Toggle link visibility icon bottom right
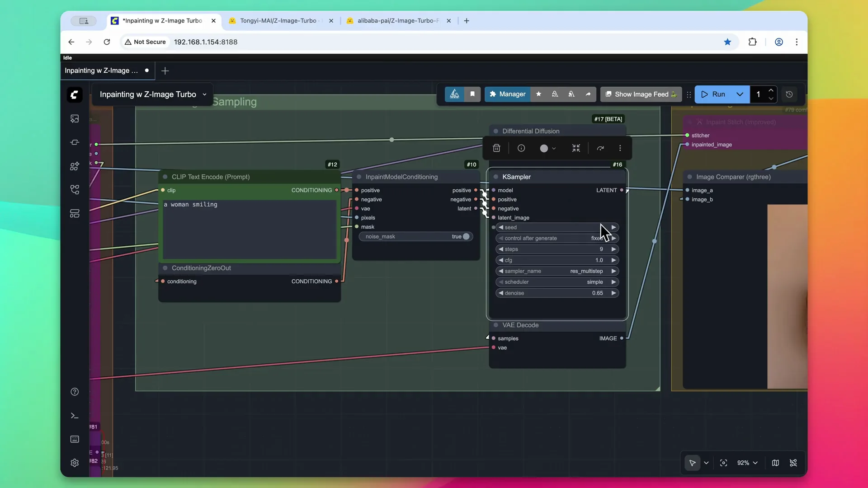The width and height of the screenshot is (868, 488). click(x=793, y=463)
